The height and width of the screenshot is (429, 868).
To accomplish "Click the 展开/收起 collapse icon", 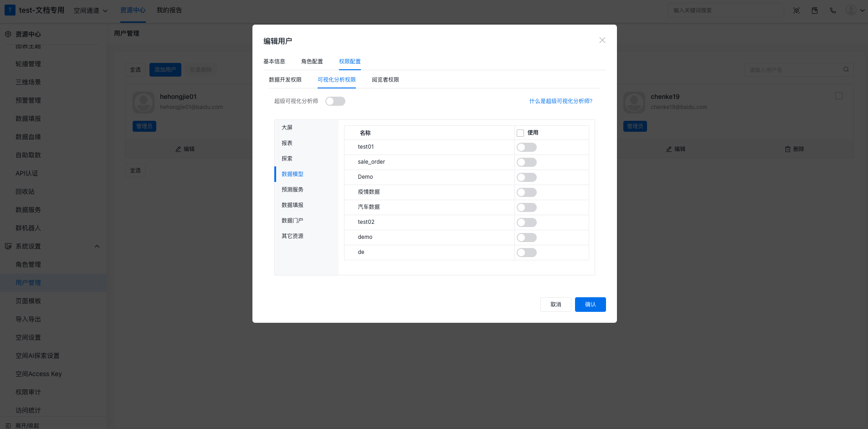I will coord(8,425).
